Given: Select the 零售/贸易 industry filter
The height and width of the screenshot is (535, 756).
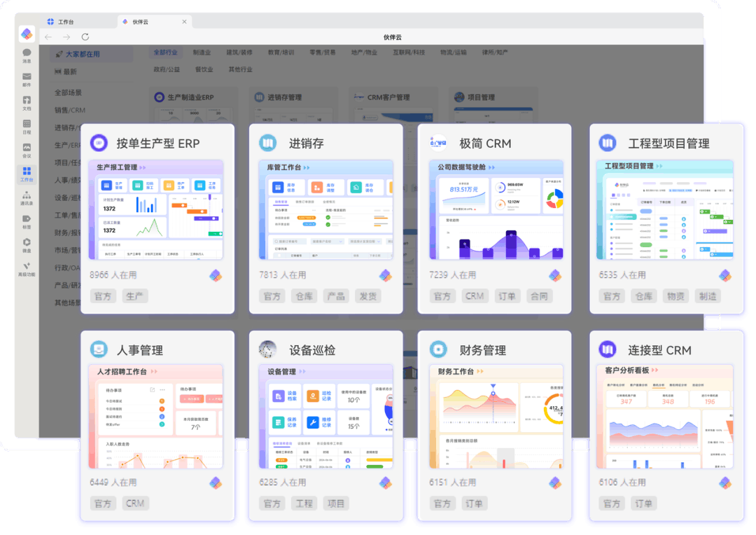Looking at the screenshot, I should (x=323, y=52).
